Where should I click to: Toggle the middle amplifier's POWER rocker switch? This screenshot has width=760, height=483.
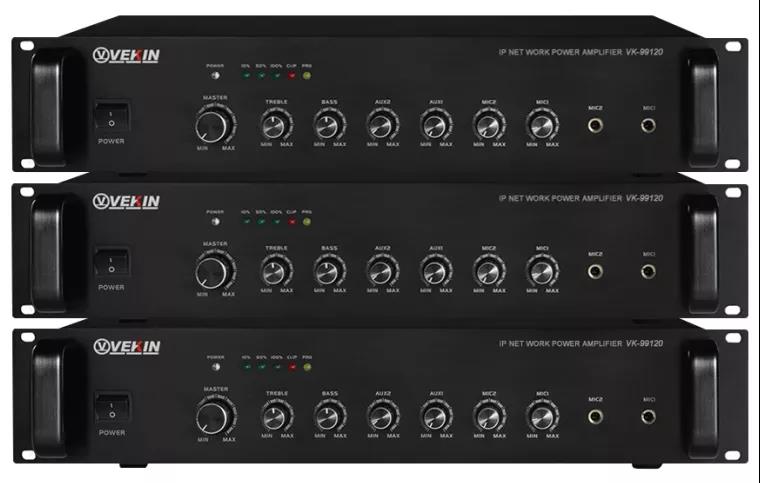click(x=111, y=262)
